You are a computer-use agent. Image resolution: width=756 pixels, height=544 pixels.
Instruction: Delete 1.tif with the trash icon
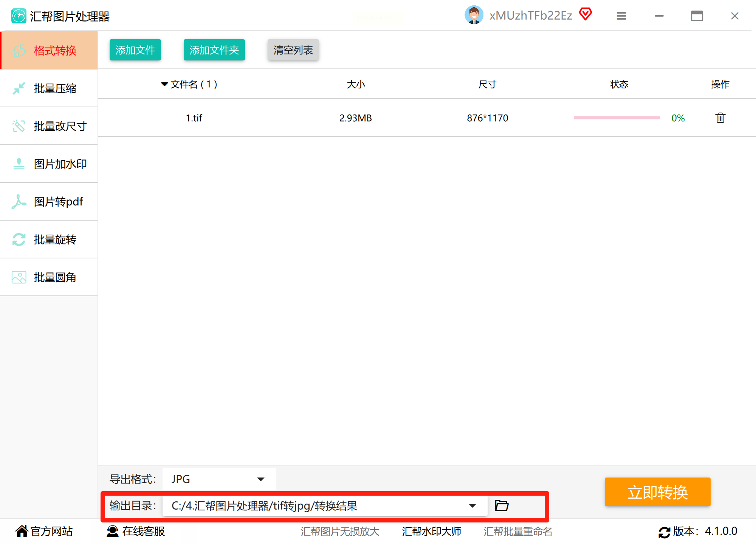pos(720,118)
